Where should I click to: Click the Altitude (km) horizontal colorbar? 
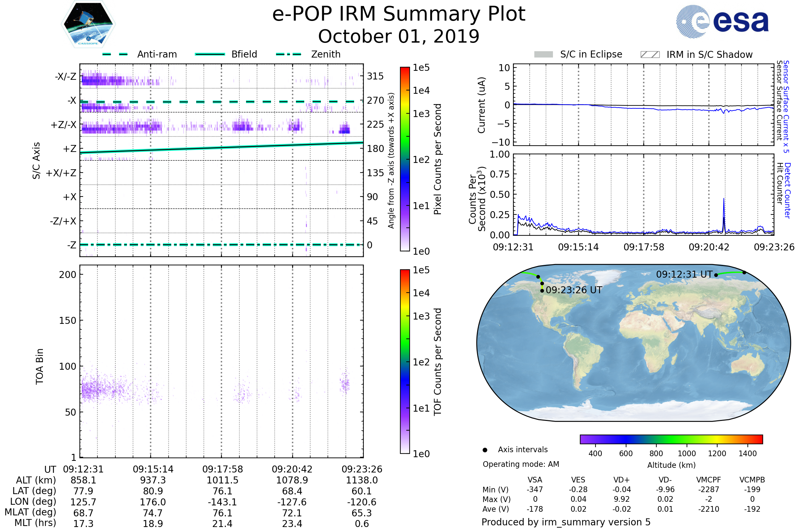click(x=671, y=439)
